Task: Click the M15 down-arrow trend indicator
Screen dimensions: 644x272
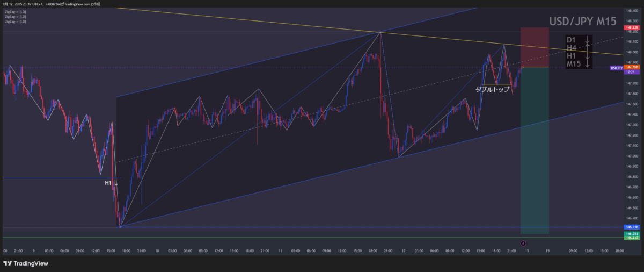Action: tap(588, 64)
